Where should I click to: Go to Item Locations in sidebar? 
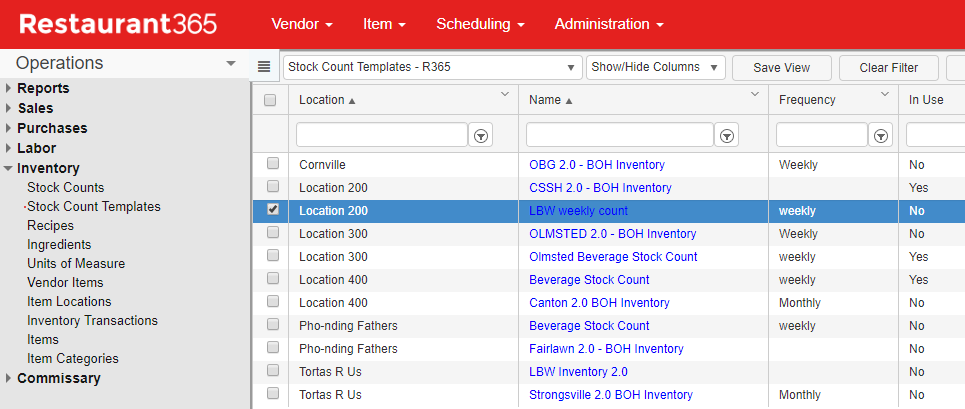69,302
